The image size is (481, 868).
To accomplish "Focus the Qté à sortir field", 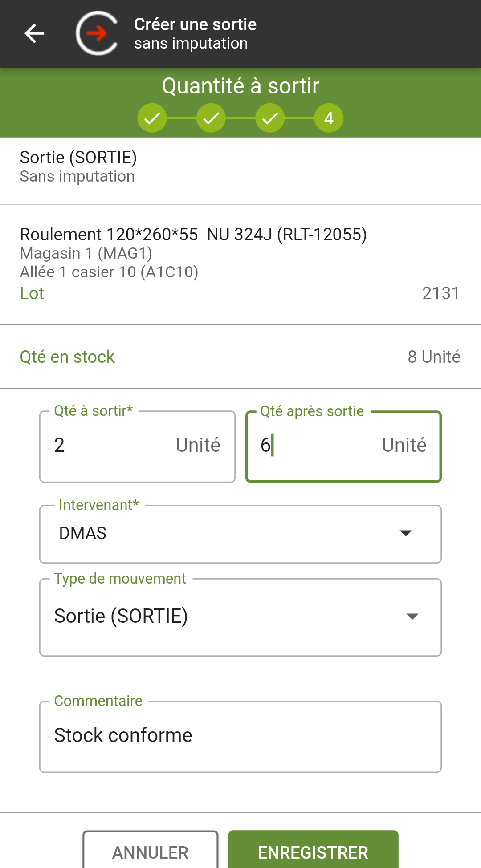I will [137, 446].
